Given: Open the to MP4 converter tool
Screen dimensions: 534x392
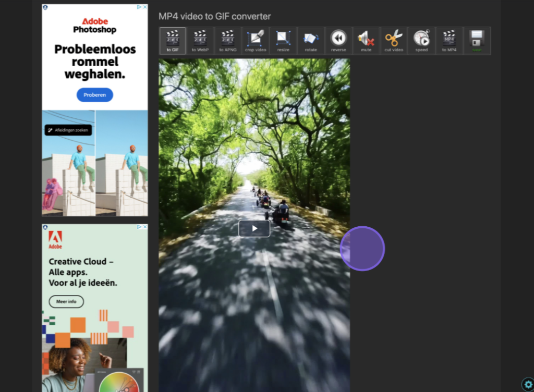Looking at the screenshot, I should tap(449, 41).
